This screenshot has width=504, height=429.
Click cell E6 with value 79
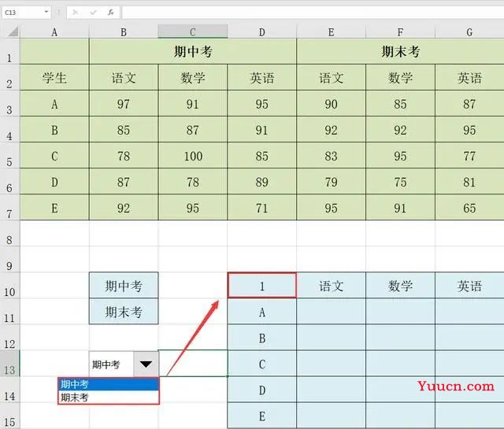coord(331,182)
